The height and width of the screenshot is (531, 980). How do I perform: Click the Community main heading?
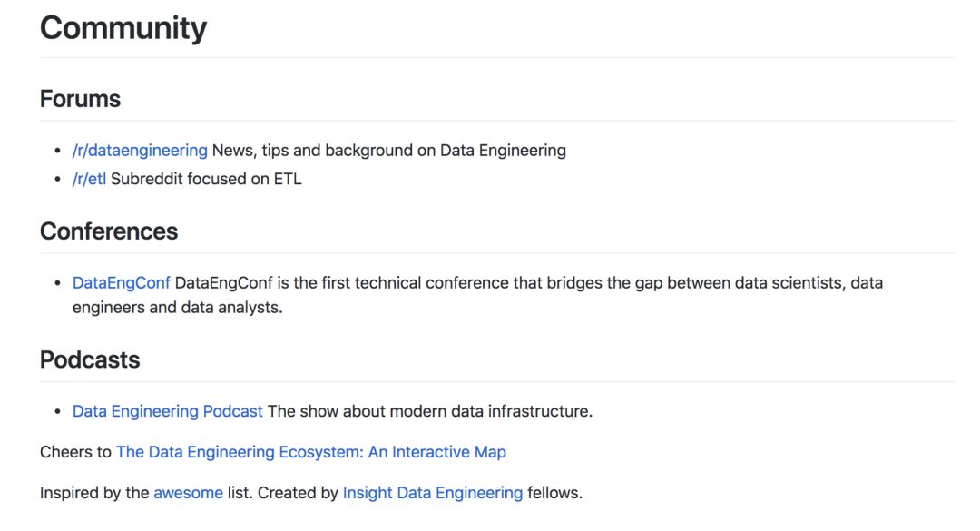point(123,28)
